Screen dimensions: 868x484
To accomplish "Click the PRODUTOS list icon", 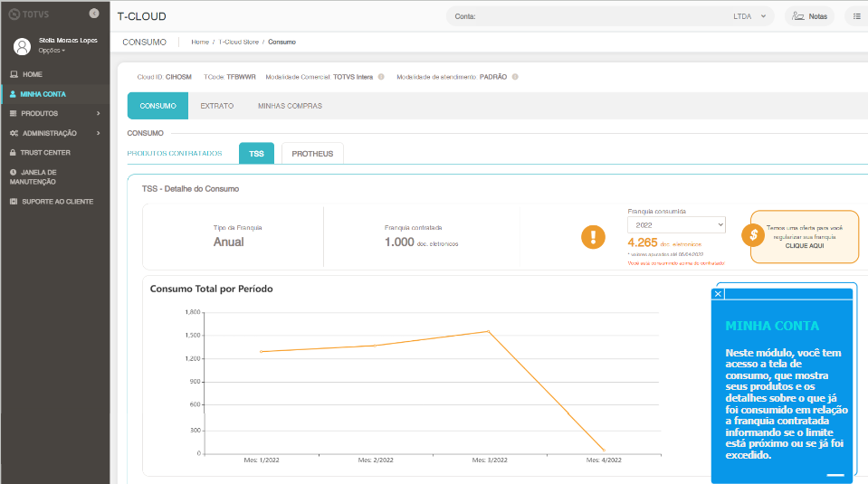I will point(14,113).
